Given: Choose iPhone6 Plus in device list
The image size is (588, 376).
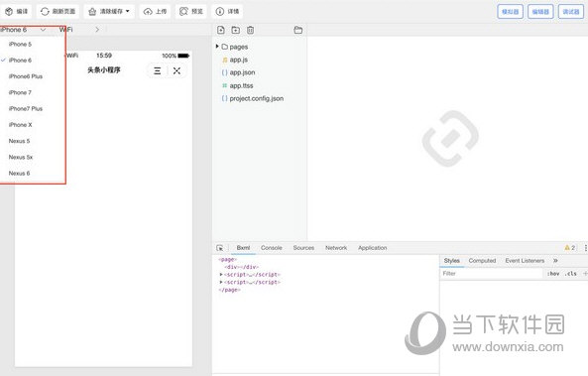Looking at the screenshot, I should (26, 76).
